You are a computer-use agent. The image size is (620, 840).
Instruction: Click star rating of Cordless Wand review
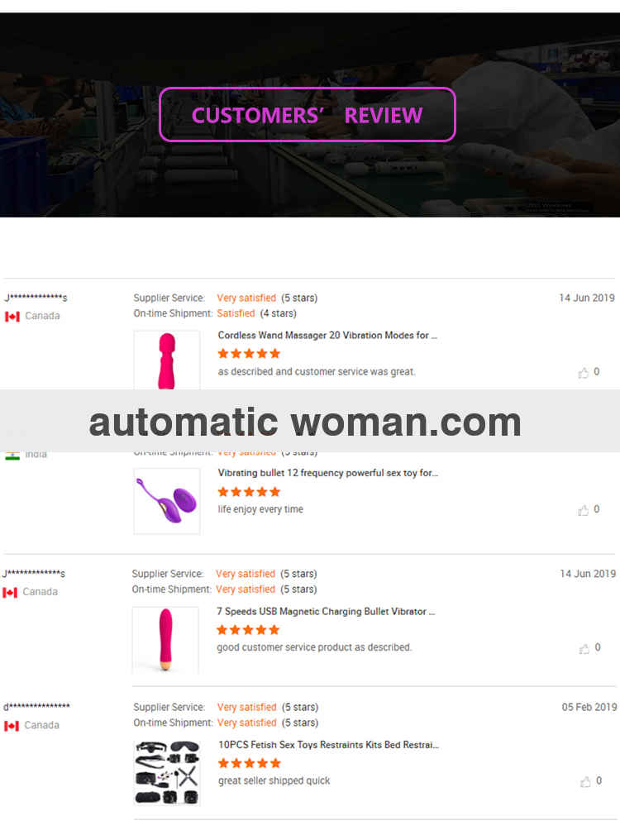(249, 354)
